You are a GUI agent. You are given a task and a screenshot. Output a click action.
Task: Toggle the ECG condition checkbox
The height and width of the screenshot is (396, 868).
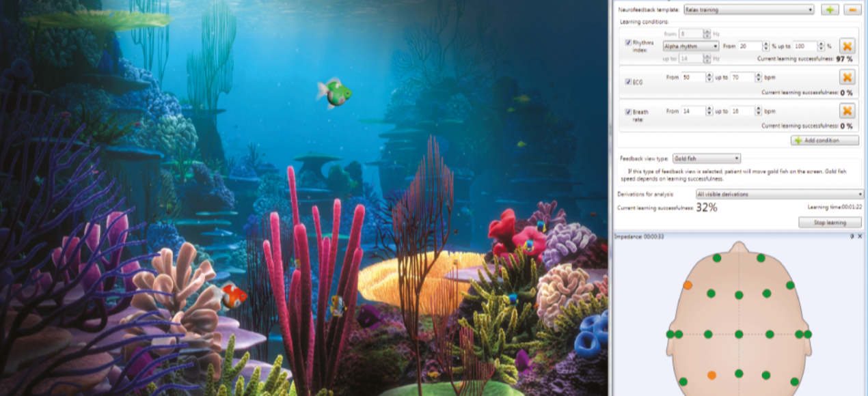point(628,82)
